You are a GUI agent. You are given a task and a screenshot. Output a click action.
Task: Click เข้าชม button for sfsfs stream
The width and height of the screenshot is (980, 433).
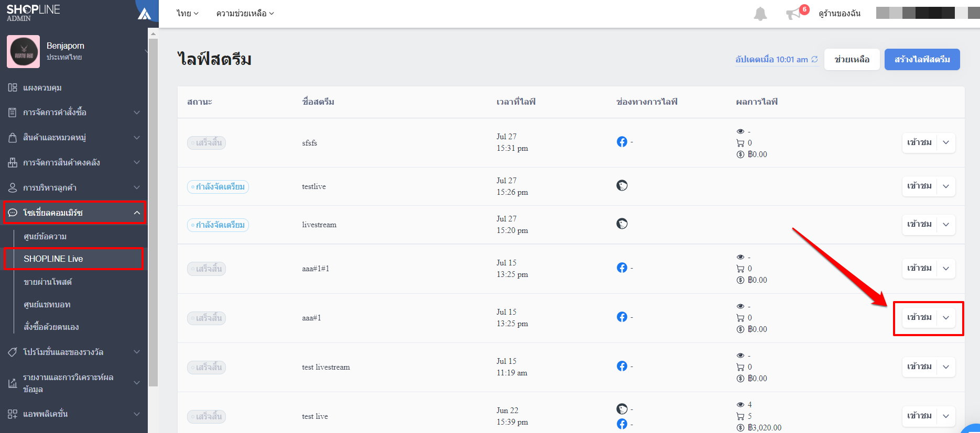coord(919,142)
